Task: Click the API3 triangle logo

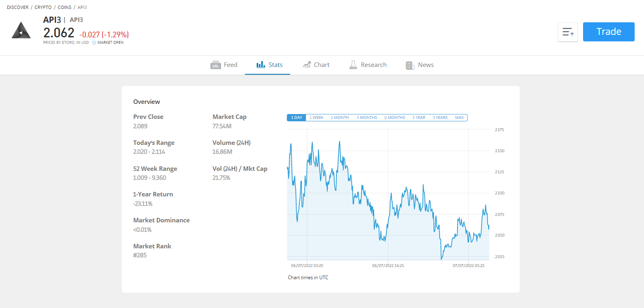Action: [x=21, y=30]
